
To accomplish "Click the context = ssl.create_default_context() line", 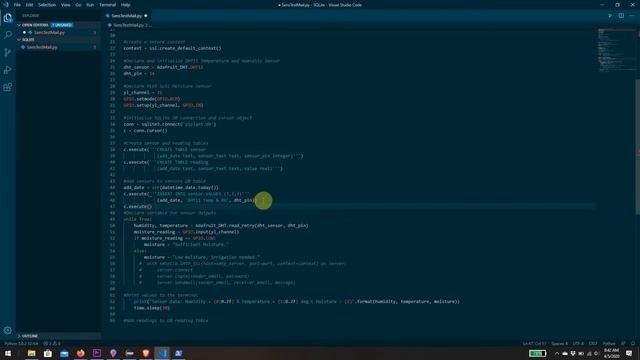I will [172, 48].
